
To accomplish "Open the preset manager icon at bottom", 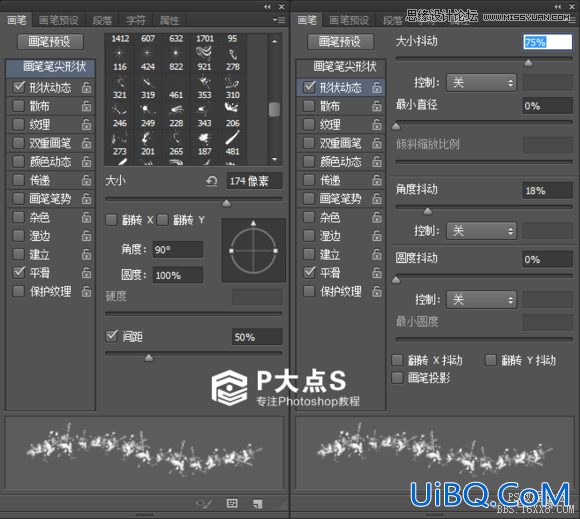I will coord(232,503).
